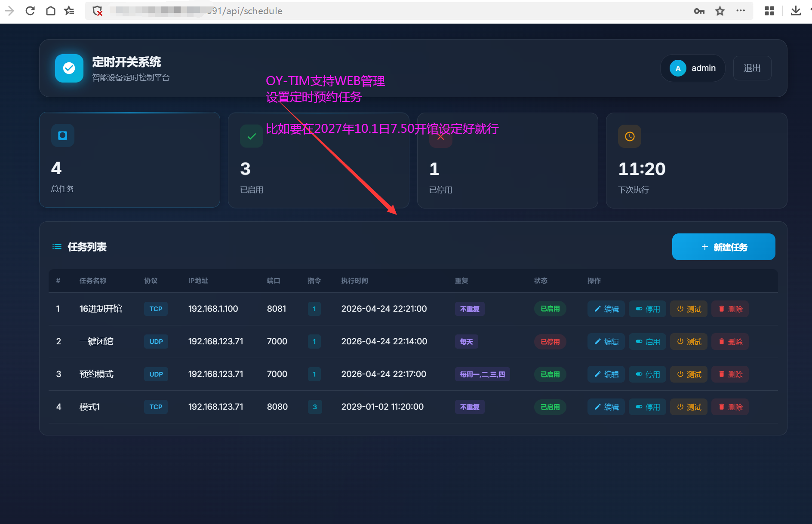
Task: Edit the 模式1 task
Action: (x=606, y=407)
